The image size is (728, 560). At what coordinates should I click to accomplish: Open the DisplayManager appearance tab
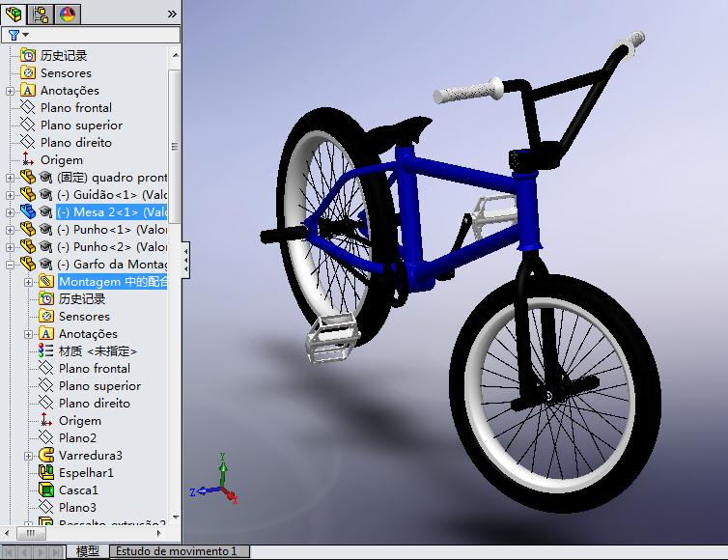coord(68,14)
